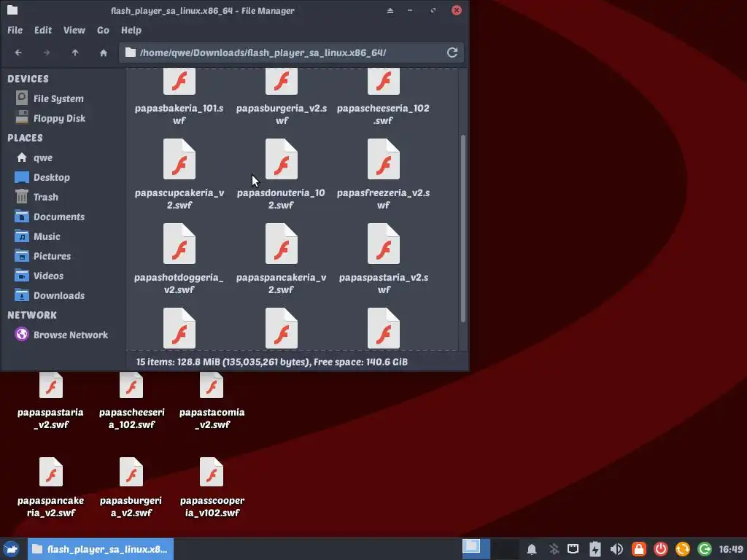Open the power manager battery icon
The image size is (747, 560).
coord(595,549)
